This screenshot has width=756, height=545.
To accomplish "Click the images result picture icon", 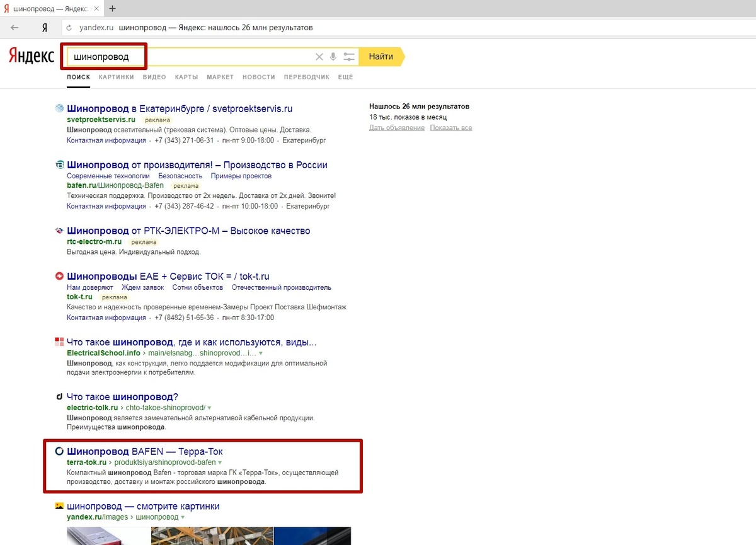I will [x=59, y=506].
